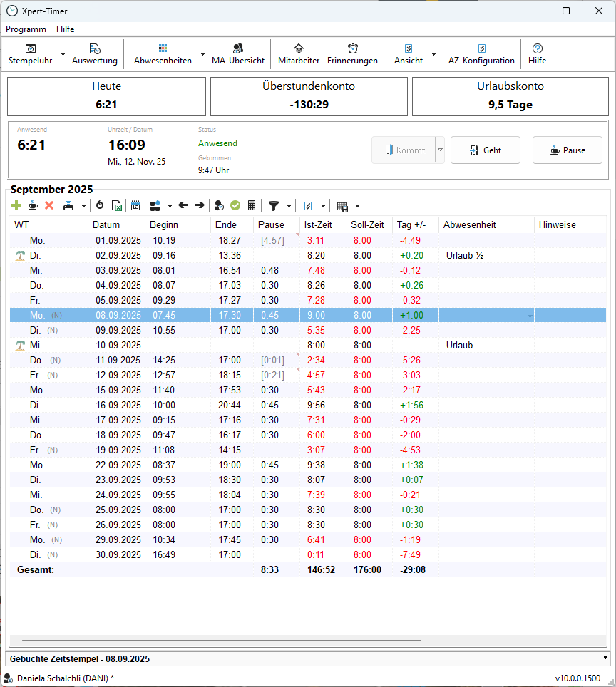Open the AZ-Konfiguration toolbar item

tap(481, 54)
